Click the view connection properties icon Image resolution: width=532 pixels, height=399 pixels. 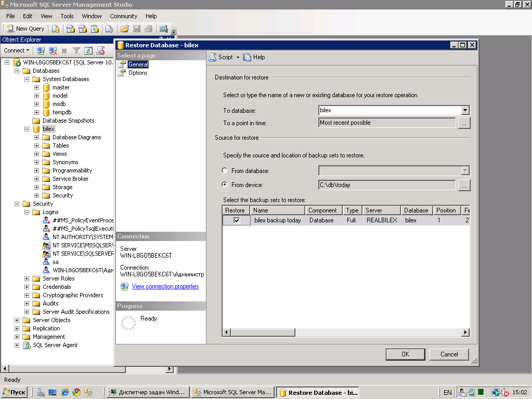(124, 286)
